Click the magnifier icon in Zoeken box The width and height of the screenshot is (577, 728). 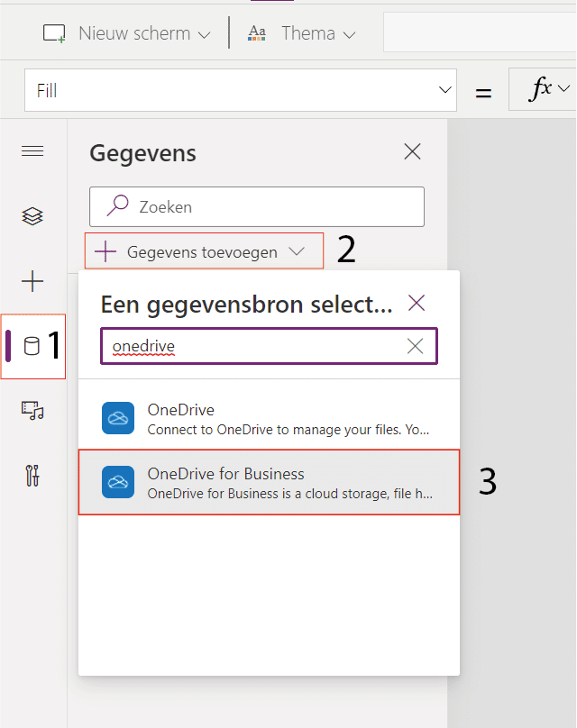117,205
